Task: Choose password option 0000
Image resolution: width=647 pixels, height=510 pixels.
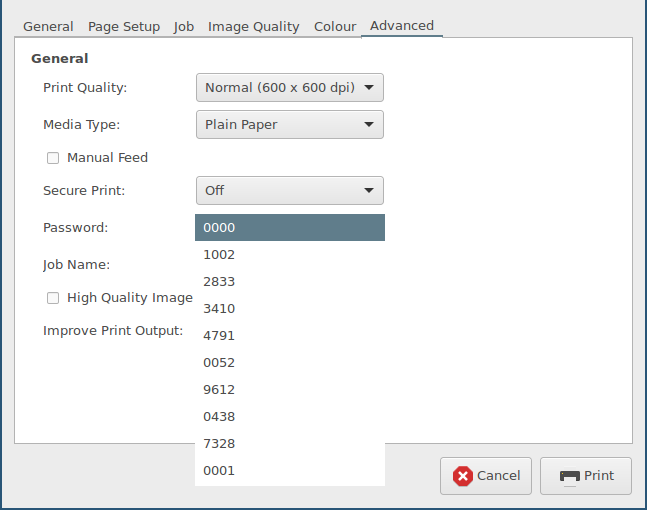Action: [x=290, y=227]
